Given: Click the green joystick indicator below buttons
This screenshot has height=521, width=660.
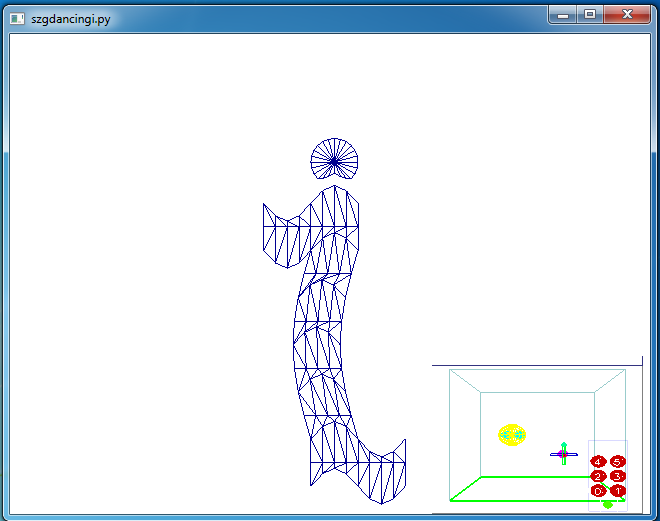Looking at the screenshot, I should (x=608, y=504).
